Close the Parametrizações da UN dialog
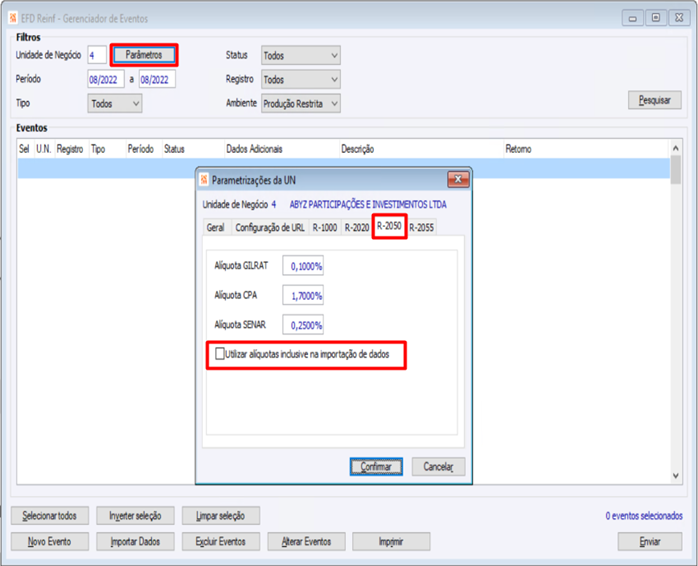The width and height of the screenshot is (698, 566). point(458,179)
